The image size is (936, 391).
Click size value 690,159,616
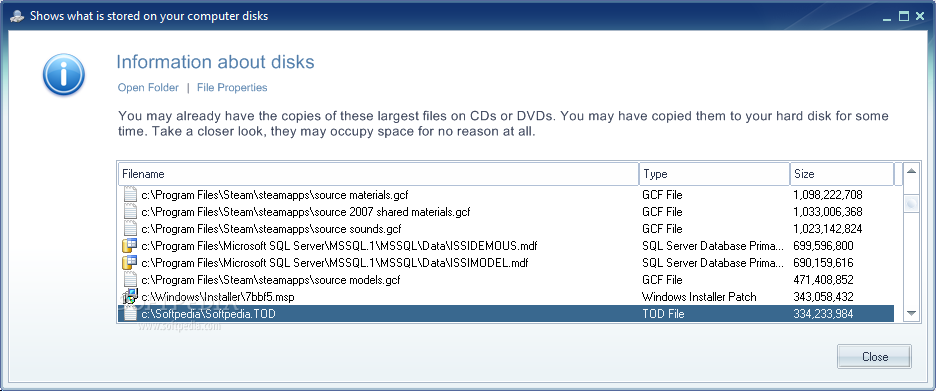coord(824,263)
